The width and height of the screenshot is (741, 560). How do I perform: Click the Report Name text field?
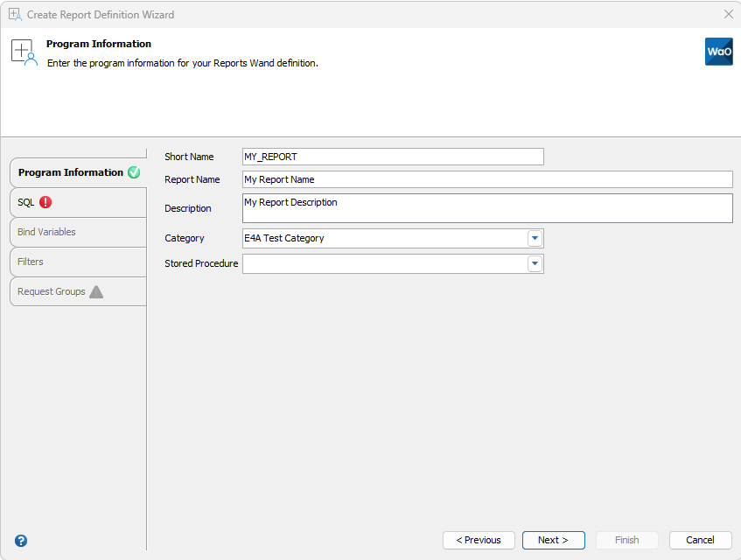pyautogui.click(x=486, y=179)
